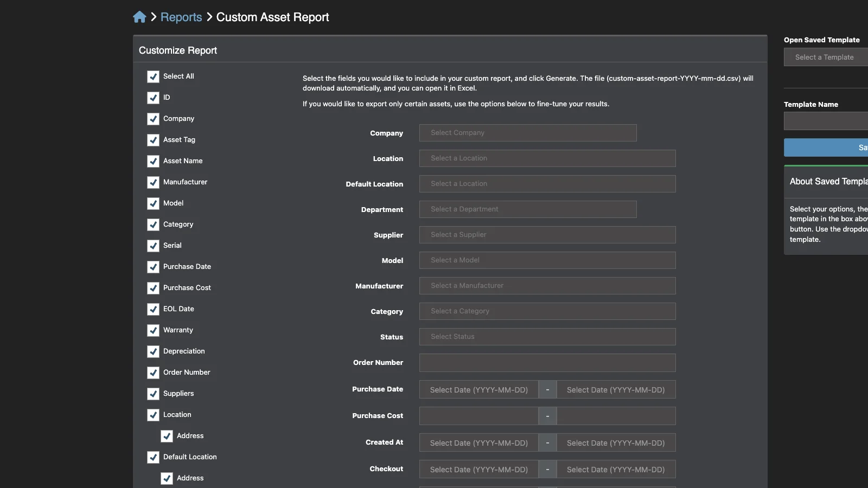This screenshot has width=868, height=488.
Task: Disable the EOL Date checkbox
Action: pos(153,309)
